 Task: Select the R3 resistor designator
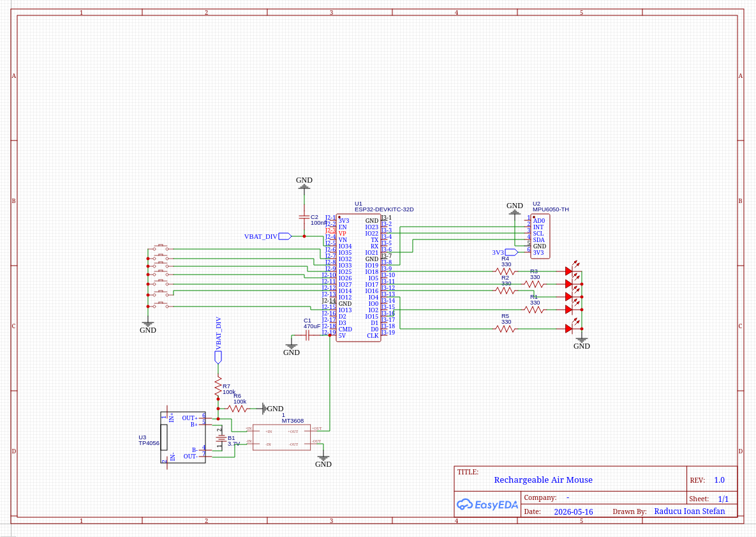[534, 271]
